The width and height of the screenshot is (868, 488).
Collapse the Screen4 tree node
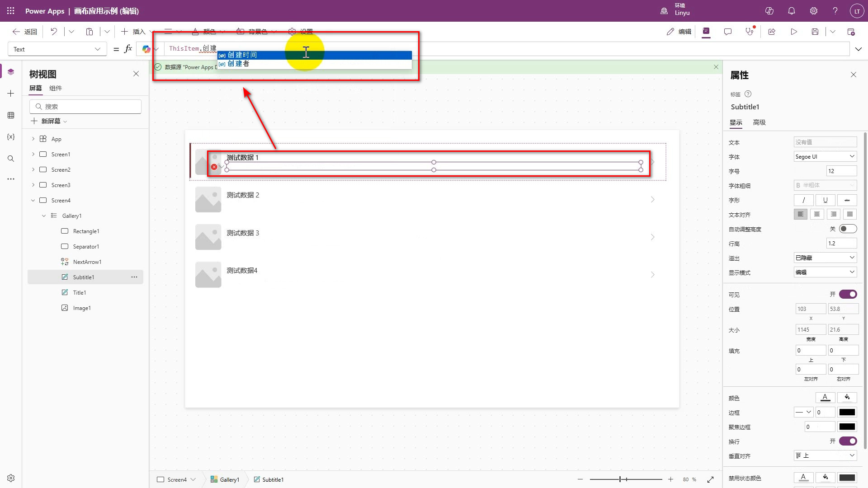click(x=33, y=200)
